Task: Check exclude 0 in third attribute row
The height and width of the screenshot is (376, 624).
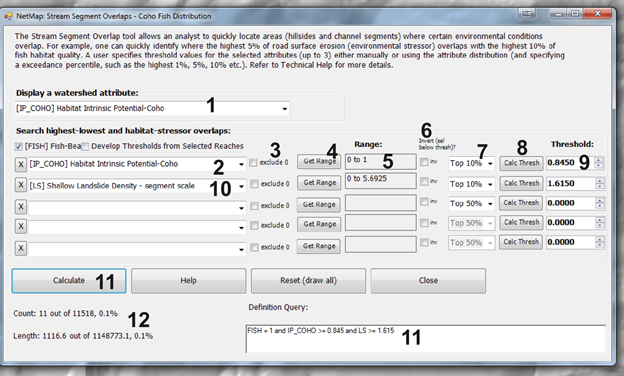Action: pyautogui.click(x=254, y=206)
